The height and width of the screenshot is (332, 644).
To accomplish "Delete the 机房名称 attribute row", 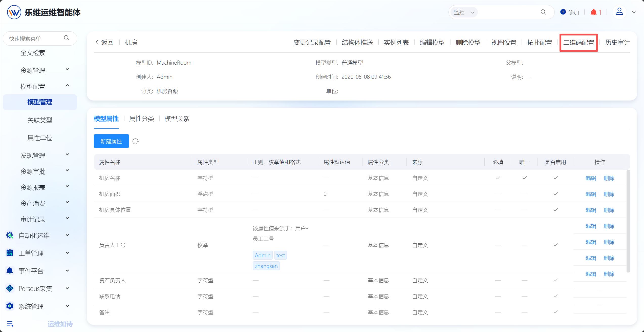I will 609,178.
